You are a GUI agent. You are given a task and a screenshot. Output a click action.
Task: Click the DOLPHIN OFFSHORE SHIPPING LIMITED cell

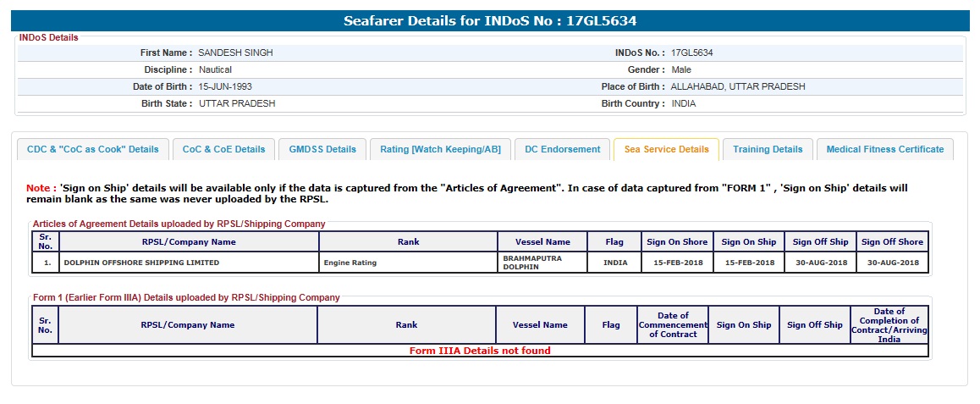141,263
